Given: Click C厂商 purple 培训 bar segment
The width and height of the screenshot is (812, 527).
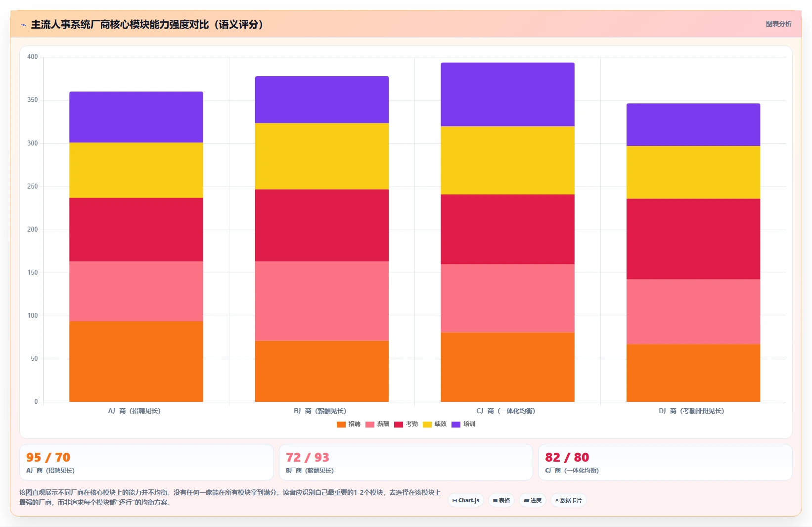Looking at the screenshot, I should [507, 95].
